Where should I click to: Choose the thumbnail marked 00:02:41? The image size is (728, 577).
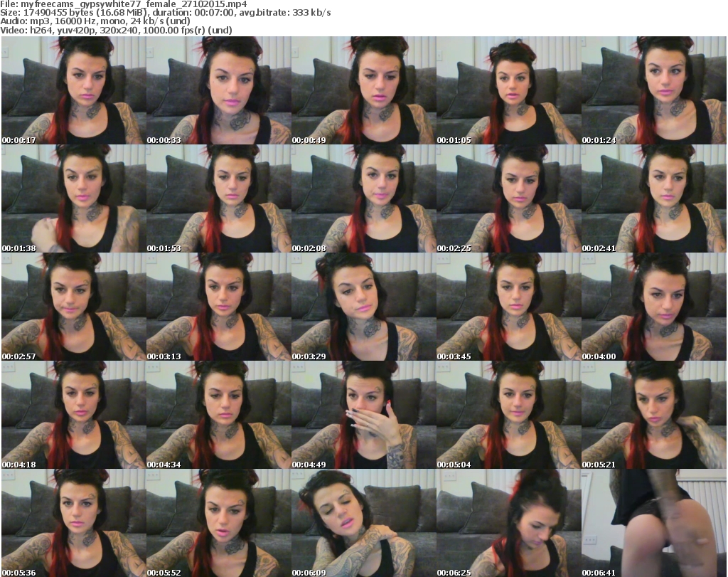tap(654, 198)
